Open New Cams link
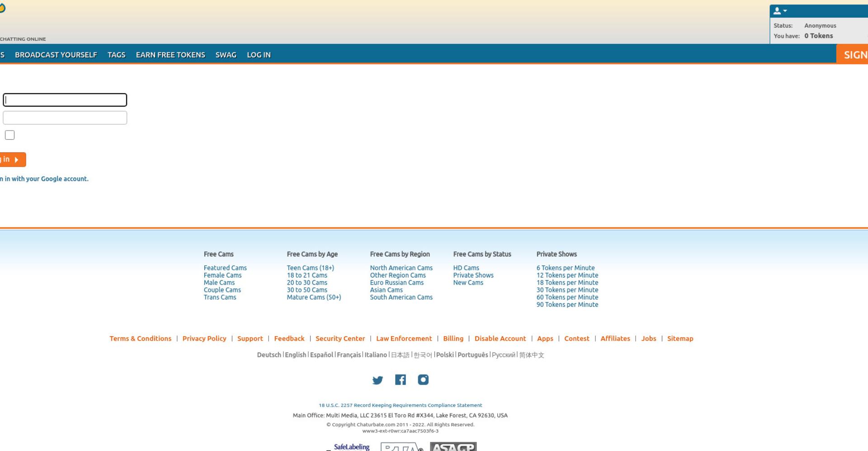Image resolution: width=868 pixels, height=451 pixels. (468, 282)
